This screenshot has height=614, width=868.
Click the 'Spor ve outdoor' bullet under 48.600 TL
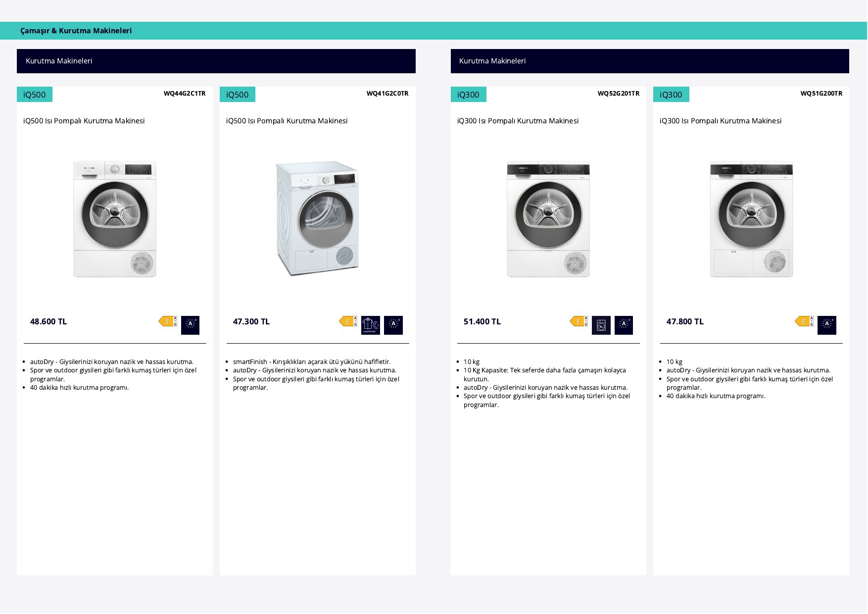click(x=113, y=374)
